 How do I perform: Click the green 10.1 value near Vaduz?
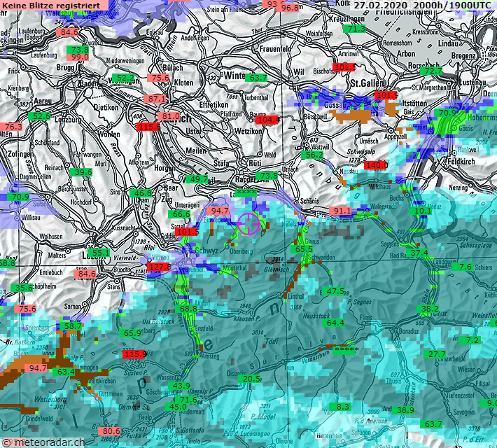click(x=421, y=211)
